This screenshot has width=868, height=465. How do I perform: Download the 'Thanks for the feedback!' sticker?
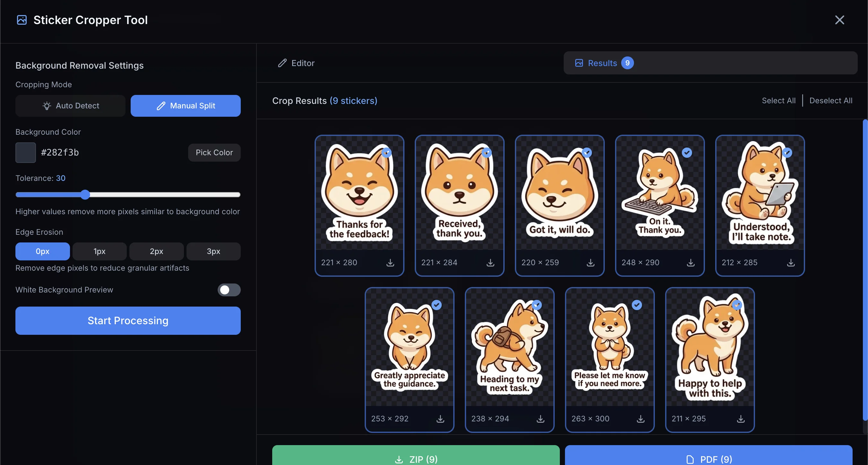point(390,263)
